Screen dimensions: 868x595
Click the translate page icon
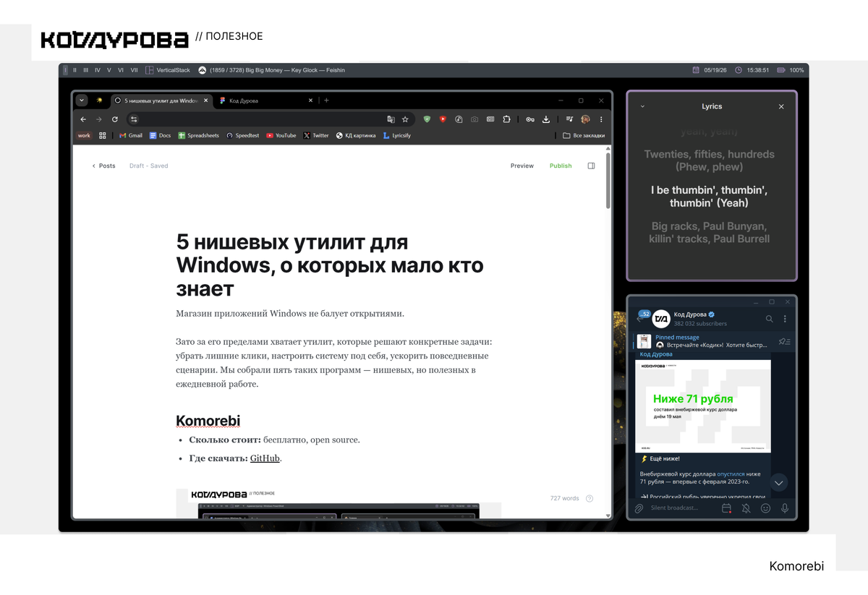pyautogui.click(x=391, y=119)
